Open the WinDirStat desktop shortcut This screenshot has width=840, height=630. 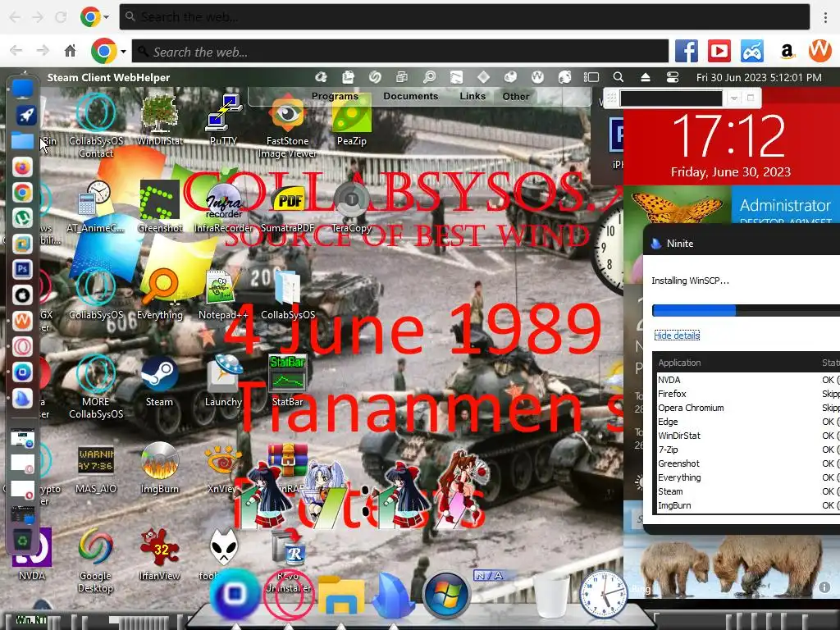[160, 121]
